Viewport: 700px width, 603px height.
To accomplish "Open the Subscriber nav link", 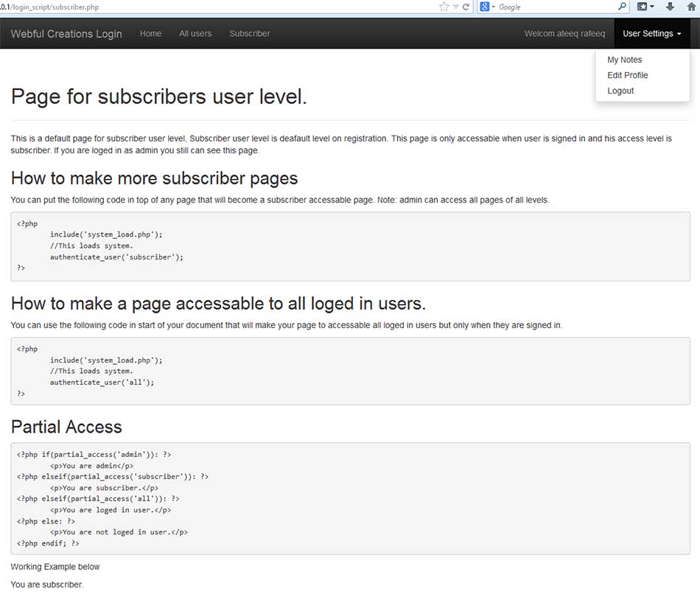I will pos(249,33).
